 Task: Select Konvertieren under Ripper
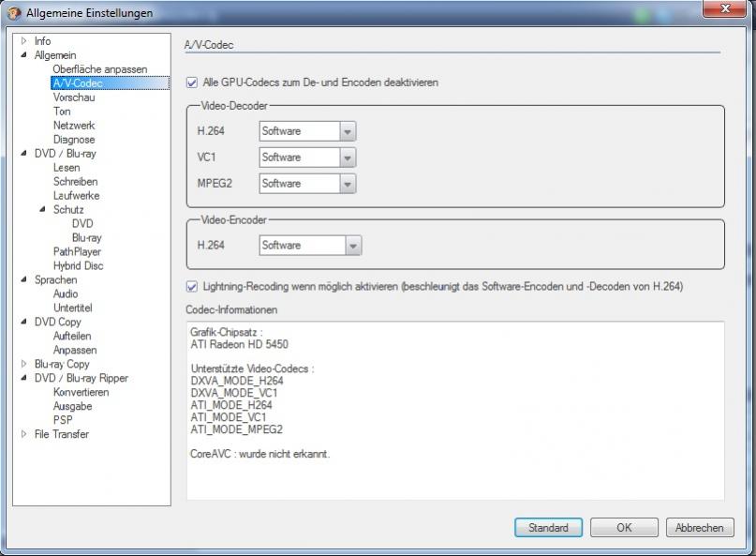coord(81,392)
